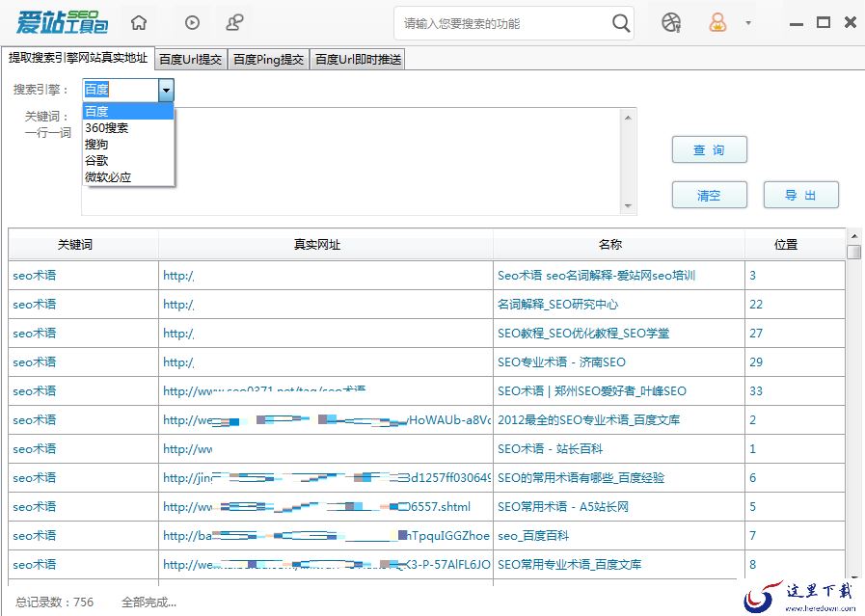Select row titled SEO常用专业术语_百度文库

point(426,565)
